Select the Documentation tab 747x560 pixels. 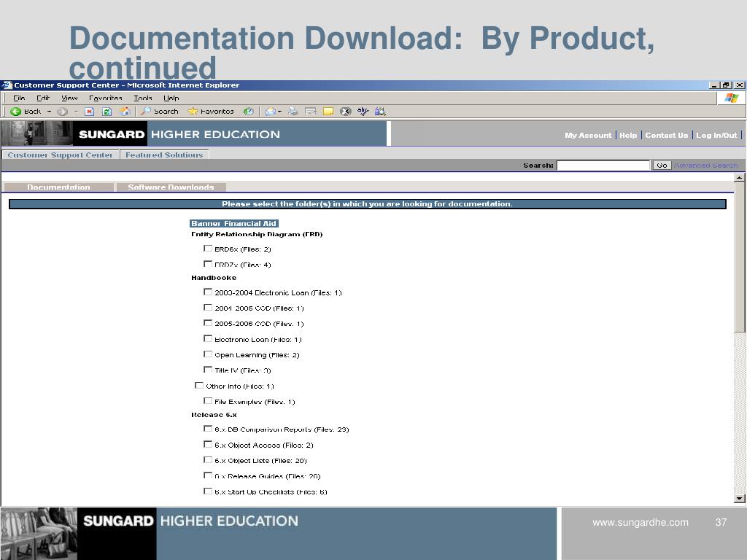click(x=58, y=187)
